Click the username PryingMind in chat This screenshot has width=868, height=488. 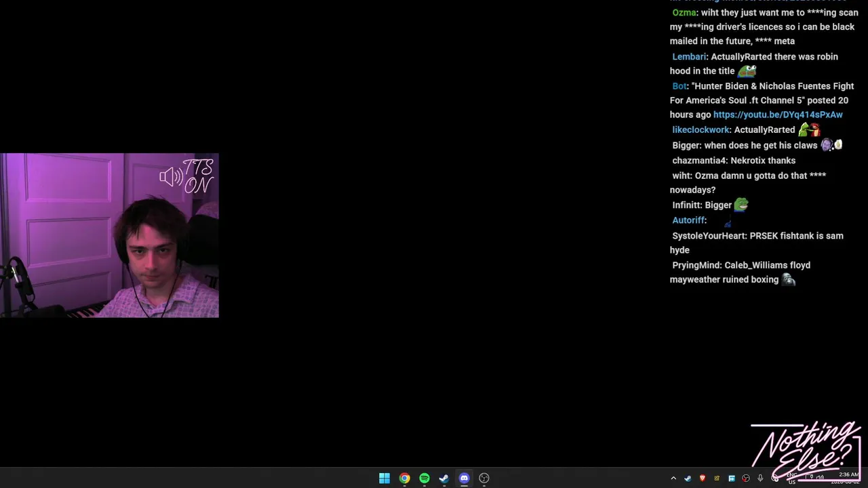[696, 265]
